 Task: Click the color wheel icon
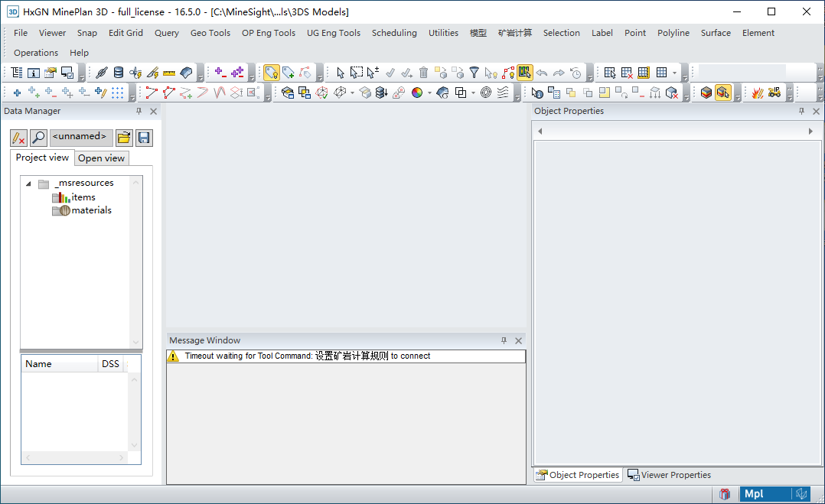coord(417,93)
